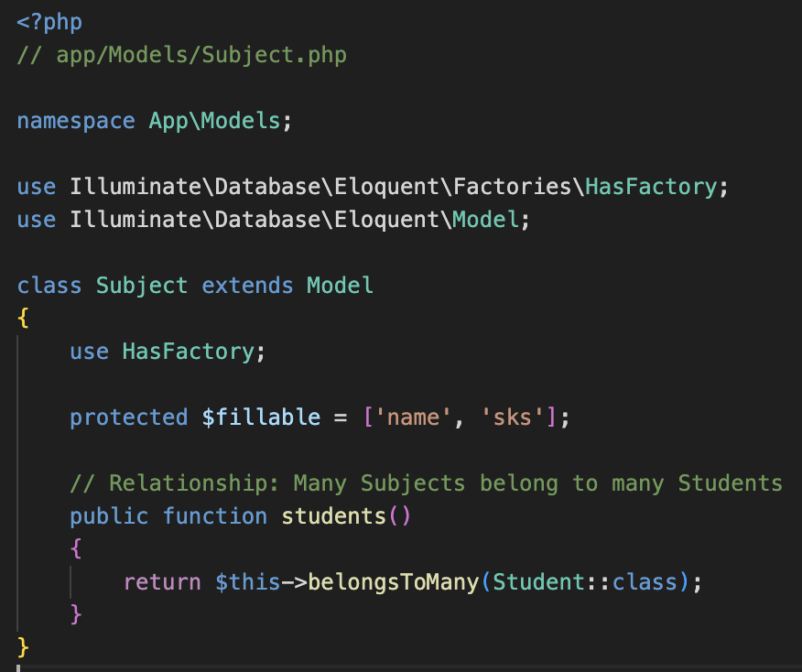Click Student::class inside belongsToMany
The image size is (802, 672).
click(x=584, y=581)
